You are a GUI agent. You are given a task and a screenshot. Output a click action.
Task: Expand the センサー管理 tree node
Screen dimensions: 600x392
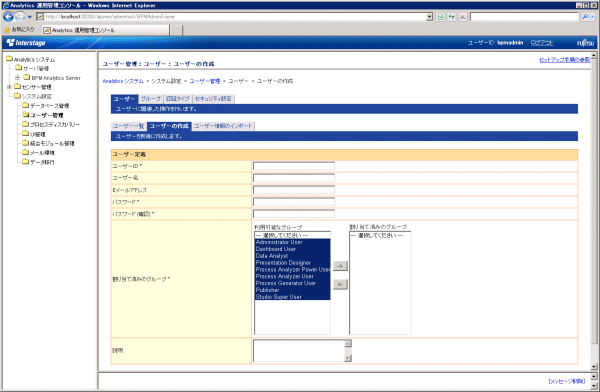9,87
